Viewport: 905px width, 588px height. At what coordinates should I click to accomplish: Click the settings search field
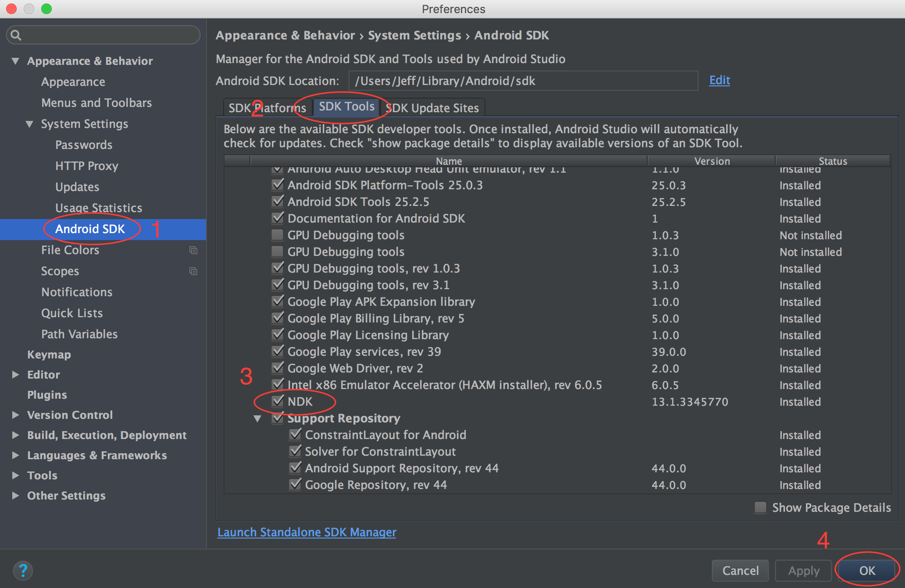(103, 35)
